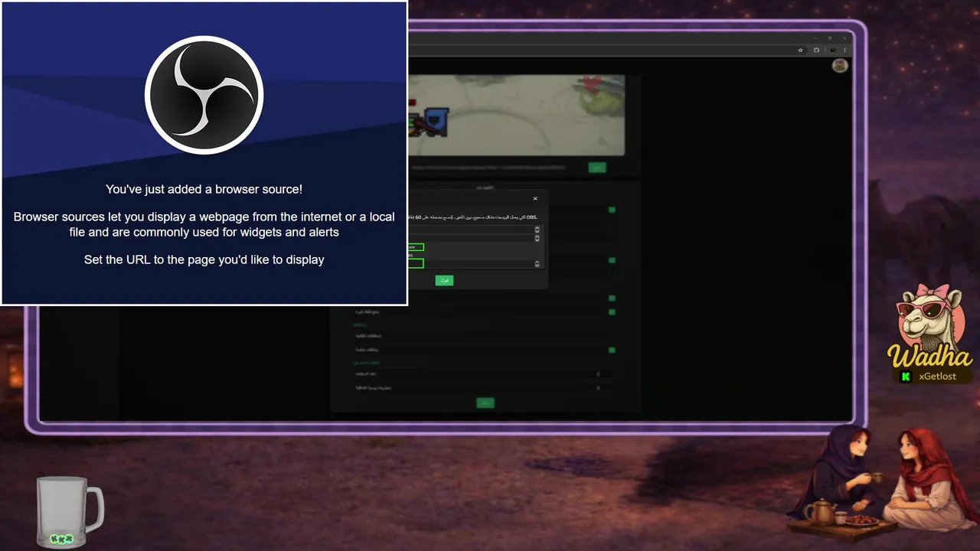
Task: Close the popup dialog with the X
Action: 535,199
